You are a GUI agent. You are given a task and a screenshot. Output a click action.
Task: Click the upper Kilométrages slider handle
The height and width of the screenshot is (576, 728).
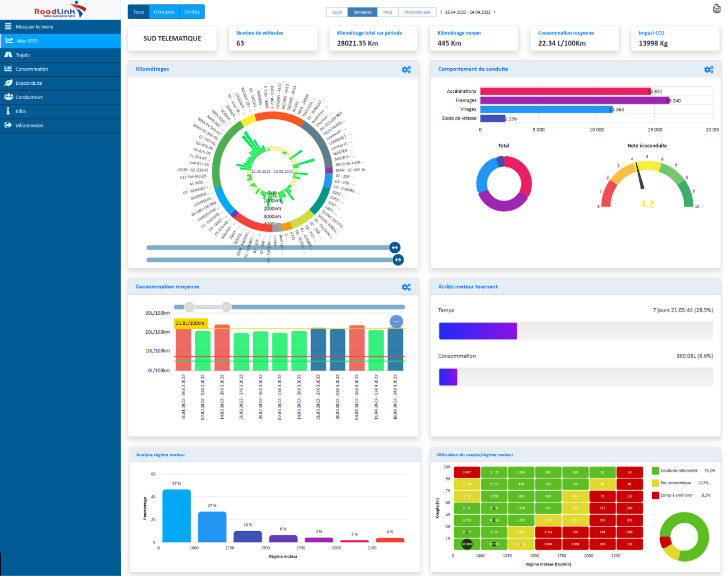point(395,247)
